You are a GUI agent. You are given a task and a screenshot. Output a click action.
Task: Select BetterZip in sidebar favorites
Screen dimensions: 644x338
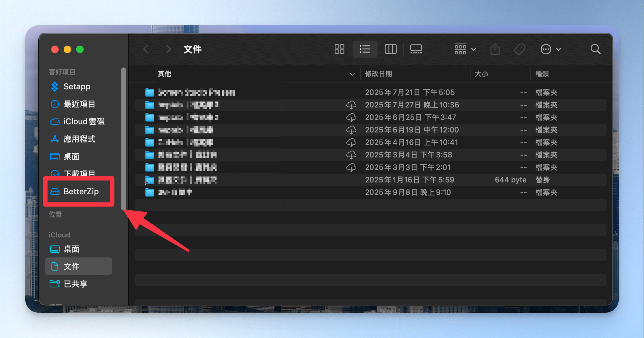pos(81,191)
